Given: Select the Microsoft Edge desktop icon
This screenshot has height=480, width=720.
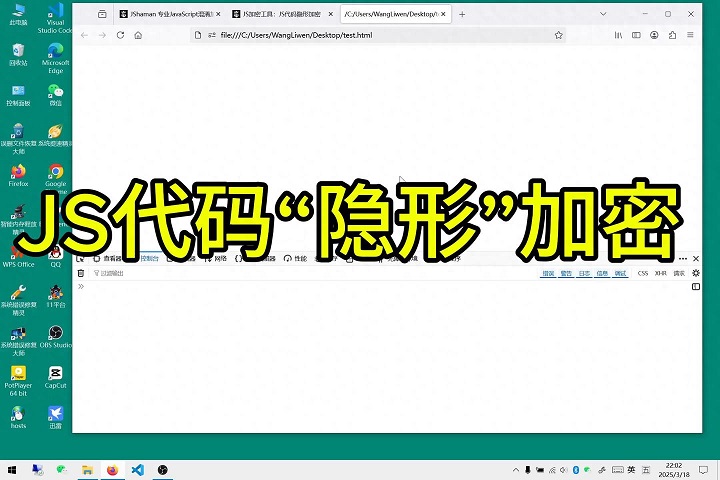Looking at the screenshot, I should [55, 58].
